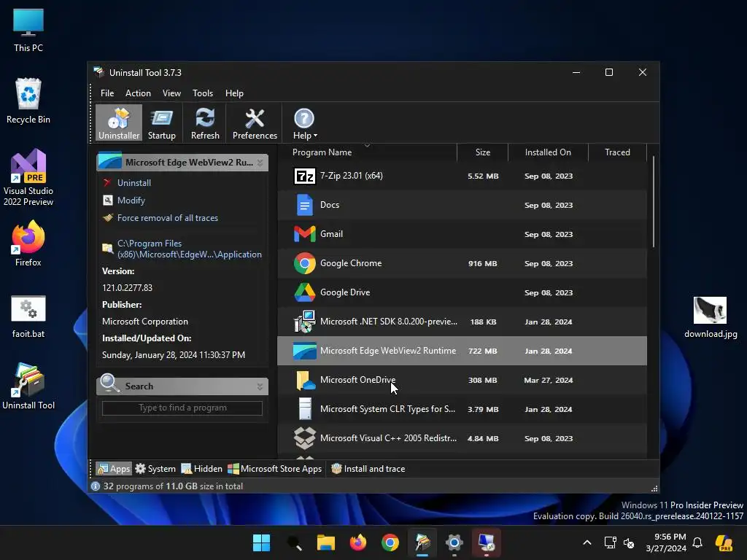Click the Edge WebView2 Runtime icon
The width and height of the screenshot is (747, 560).
coord(304,351)
